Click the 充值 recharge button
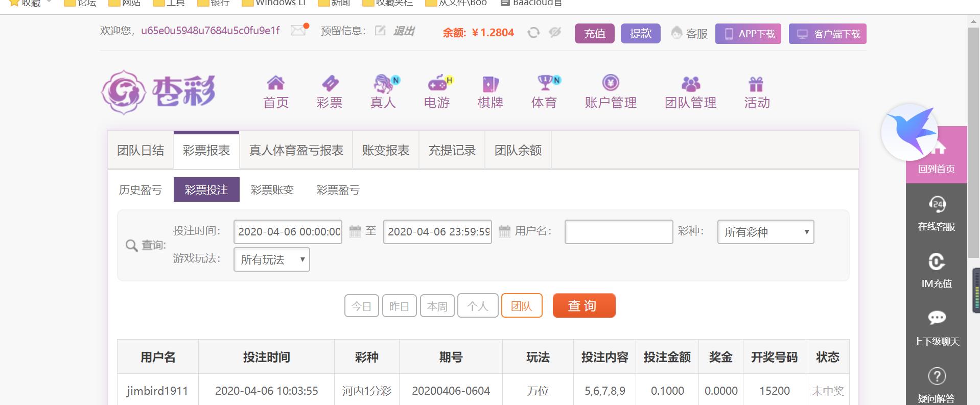Viewport: 980px width, 405px height. click(x=595, y=34)
